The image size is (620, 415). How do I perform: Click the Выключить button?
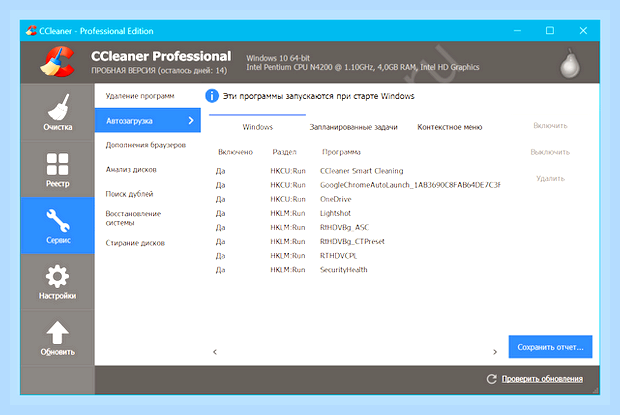[550, 152]
